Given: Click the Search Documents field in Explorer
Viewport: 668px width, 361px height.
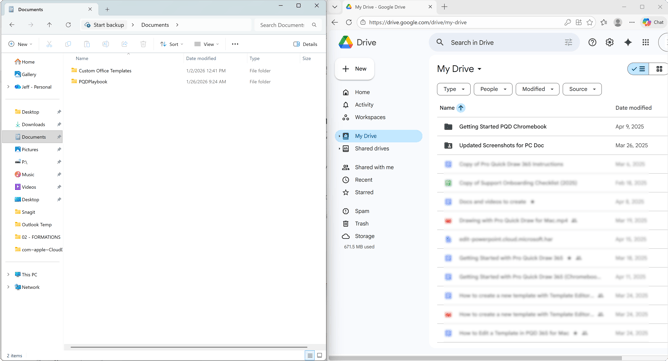Looking at the screenshot, I should coord(288,25).
